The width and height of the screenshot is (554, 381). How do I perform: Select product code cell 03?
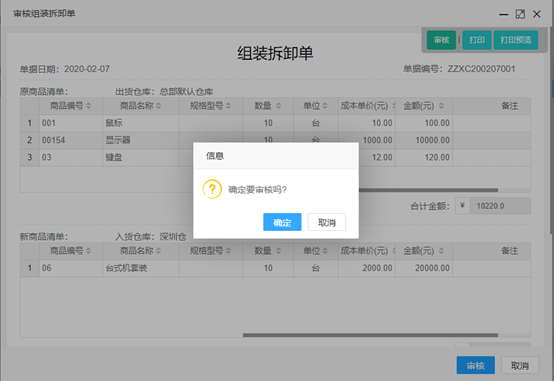tap(71, 157)
